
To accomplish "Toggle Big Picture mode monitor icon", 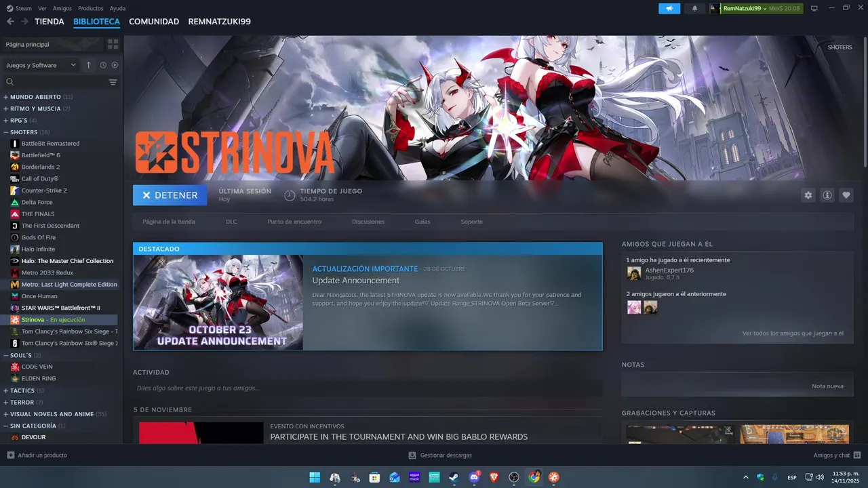I will pyautogui.click(x=814, y=8).
